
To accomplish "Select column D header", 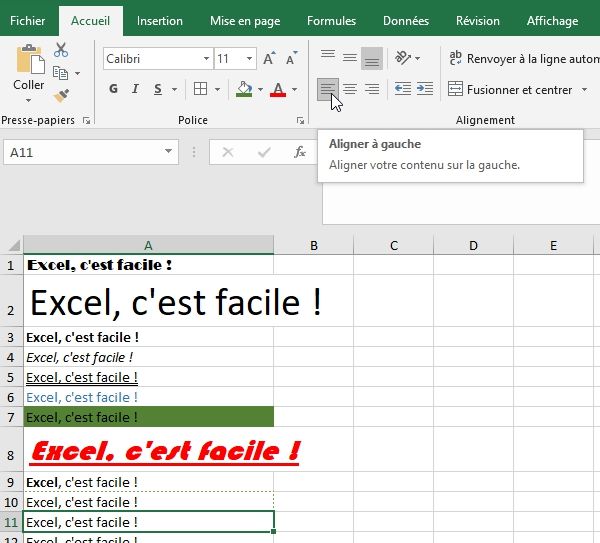I will click(473, 245).
